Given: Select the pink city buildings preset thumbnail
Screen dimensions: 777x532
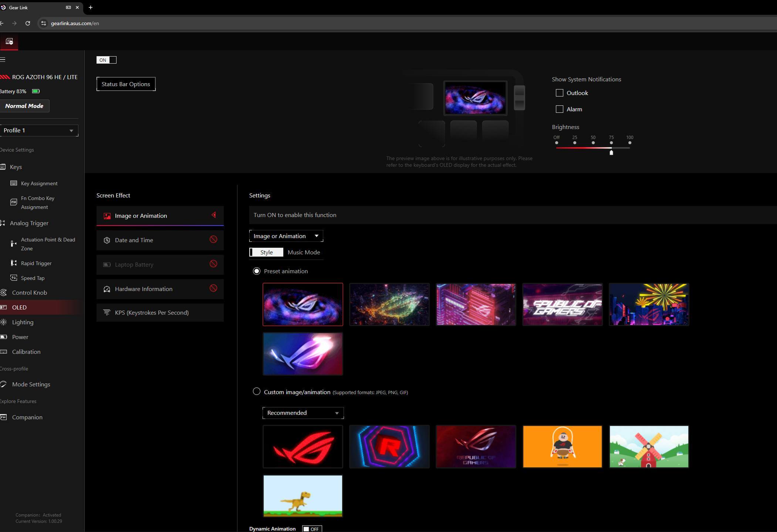Looking at the screenshot, I should 476,304.
